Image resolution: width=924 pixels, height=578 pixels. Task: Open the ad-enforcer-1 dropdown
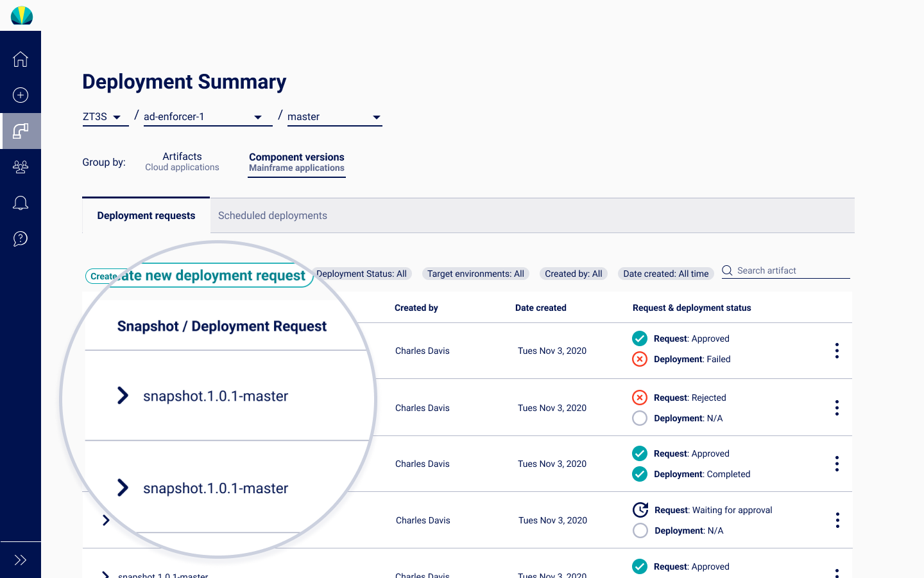208,117
